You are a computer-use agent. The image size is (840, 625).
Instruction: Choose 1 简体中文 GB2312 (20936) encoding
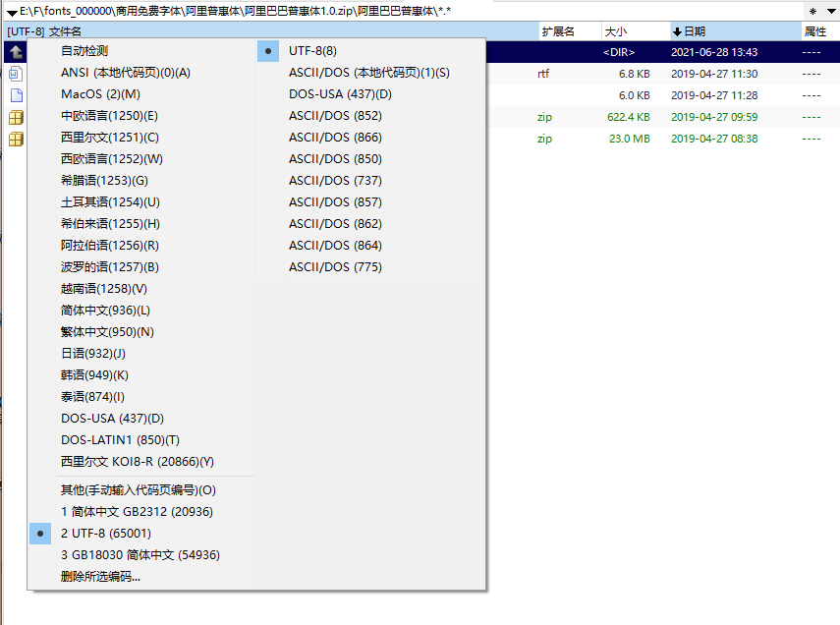click(137, 512)
